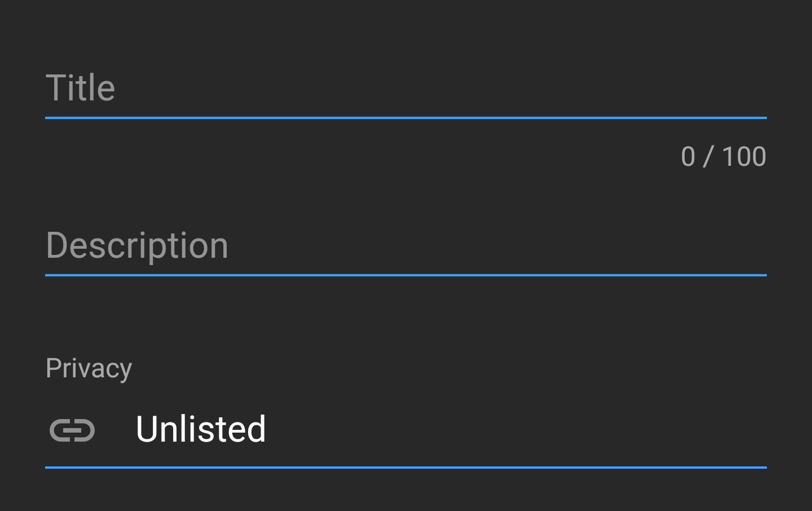Click the number 100 in title counter
Image resolution: width=812 pixels, height=511 pixels.
click(x=744, y=157)
